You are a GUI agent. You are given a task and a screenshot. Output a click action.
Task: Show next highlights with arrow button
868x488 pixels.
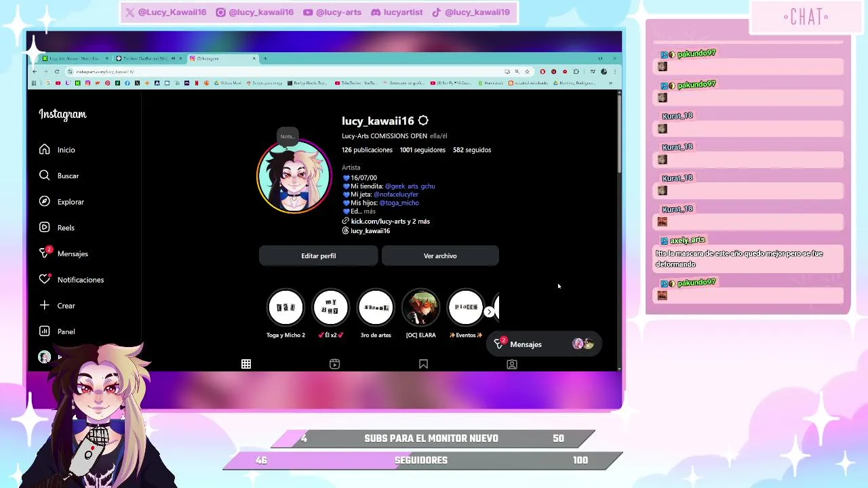489,312
